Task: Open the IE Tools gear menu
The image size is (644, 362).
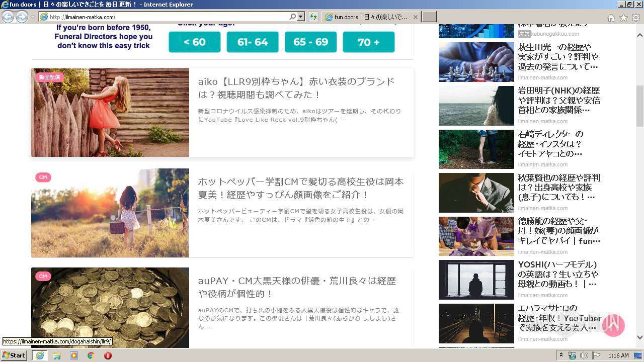Action: (x=636, y=18)
